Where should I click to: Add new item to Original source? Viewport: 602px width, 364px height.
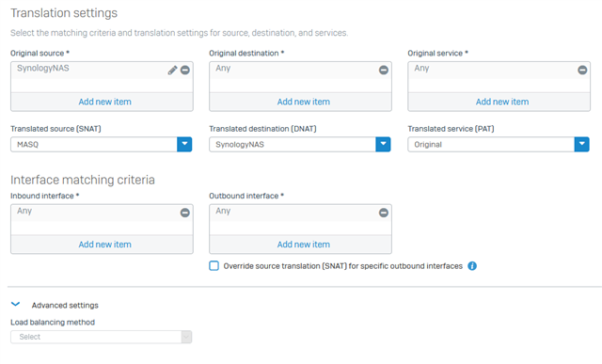pyautogui.click(x=104, y=102)
